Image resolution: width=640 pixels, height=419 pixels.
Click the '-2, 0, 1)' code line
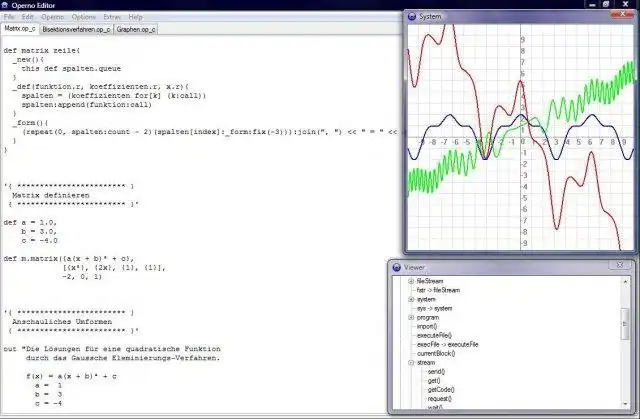point(82,277)
